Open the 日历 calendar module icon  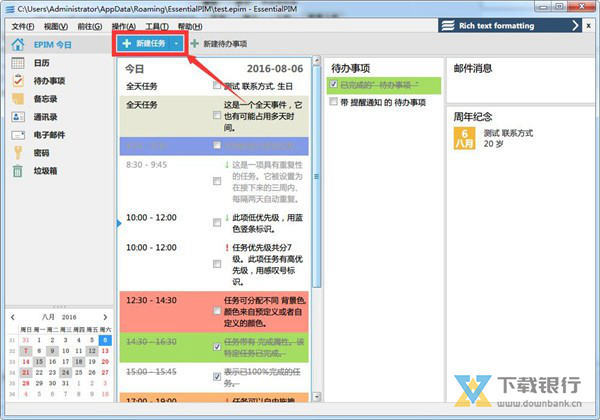tap(18, 63)
